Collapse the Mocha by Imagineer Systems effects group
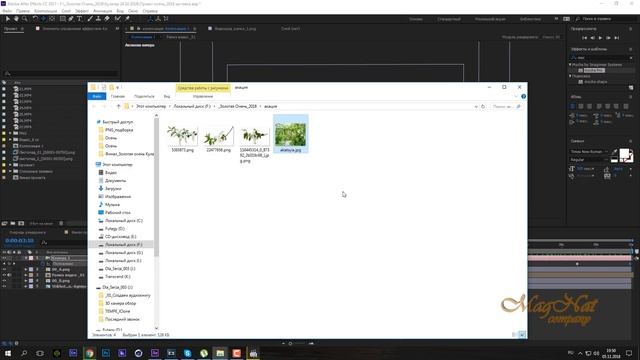The width and height of the screenshot is (640, 360). pos(570,64)
